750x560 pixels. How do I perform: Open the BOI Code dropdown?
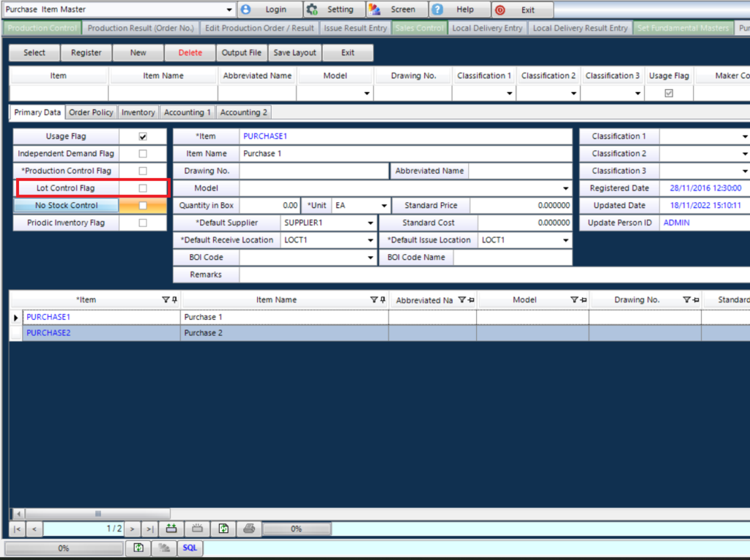pyautogui.click(x=370, y=257)
